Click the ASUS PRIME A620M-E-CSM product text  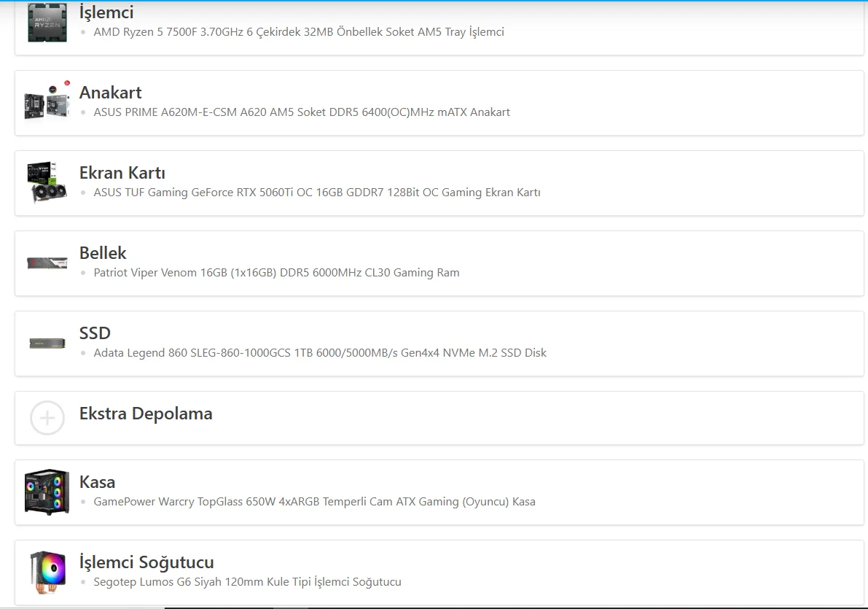point(302,112)
